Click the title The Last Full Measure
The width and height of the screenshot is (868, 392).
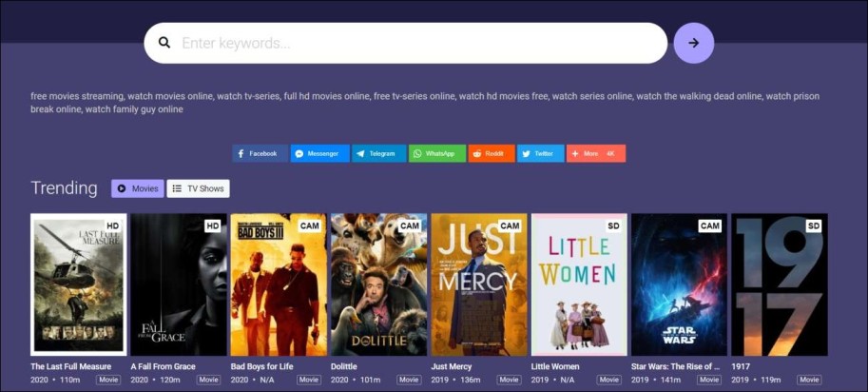[71, 366]
